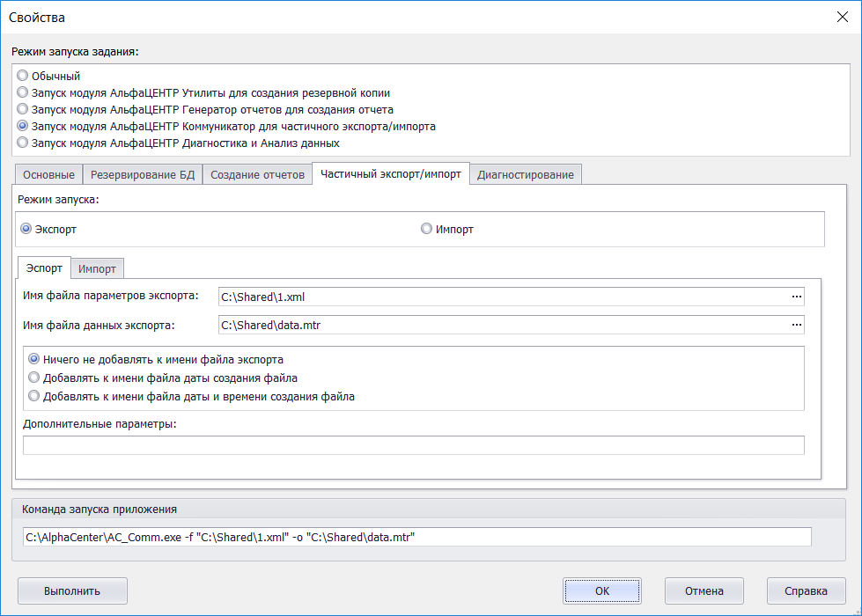Open help via Справка button

(x=806, y=590)
